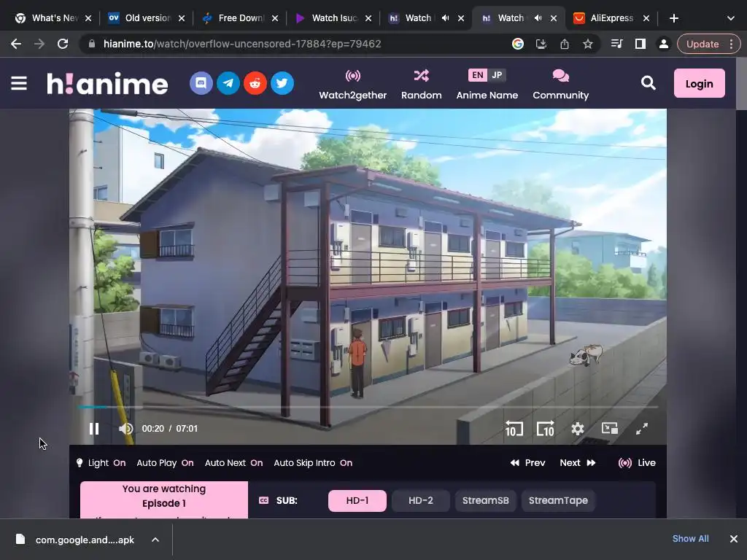Go to Next episode
Image resolution: width=747 pixels, height=560 pixels.
click(578, 463)
